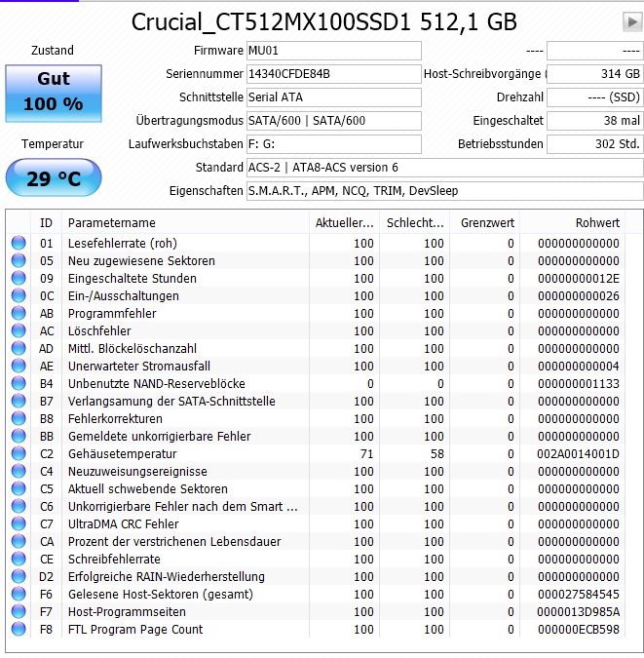Image resolution: width=644 pixels, height=658 pixels.
Task: Click status dot for Gehäusetemperatur row
Action: click(19, 453)
